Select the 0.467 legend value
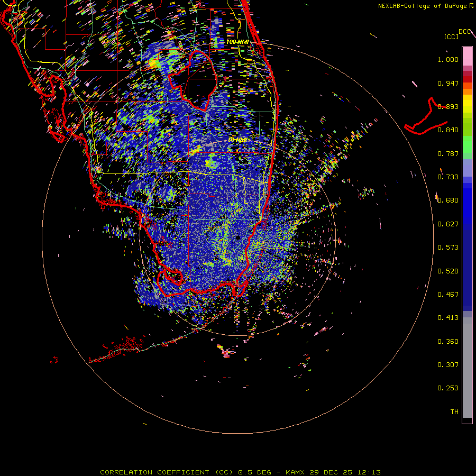The height and width of the screenshot is (476, 476). pos(448,295)
